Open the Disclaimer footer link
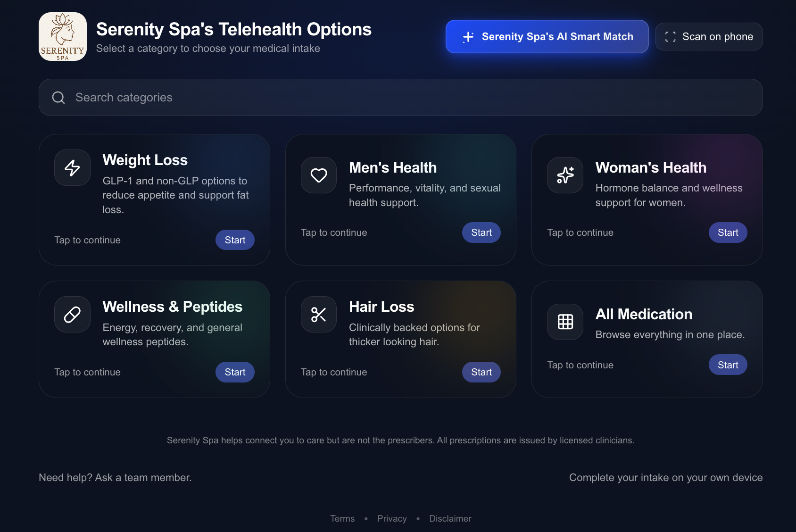 coord(450,518)
